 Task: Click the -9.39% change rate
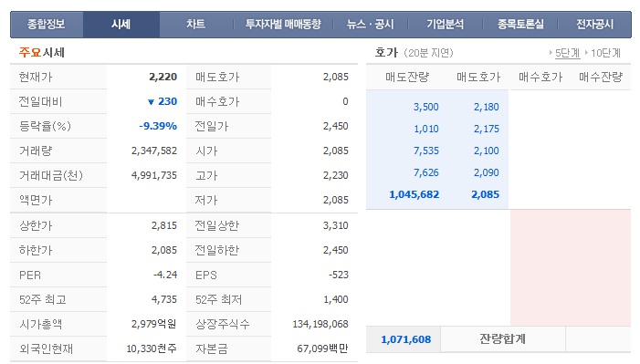point(158,126)
